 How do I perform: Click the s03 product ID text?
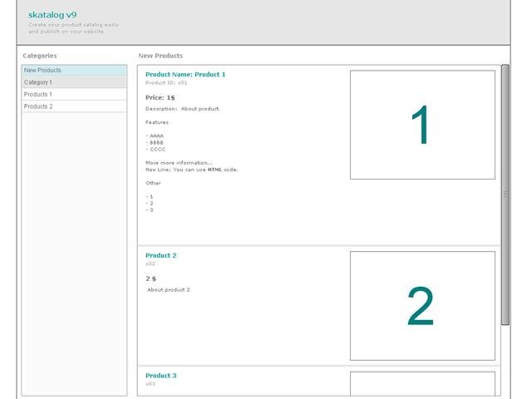(150, 384)
